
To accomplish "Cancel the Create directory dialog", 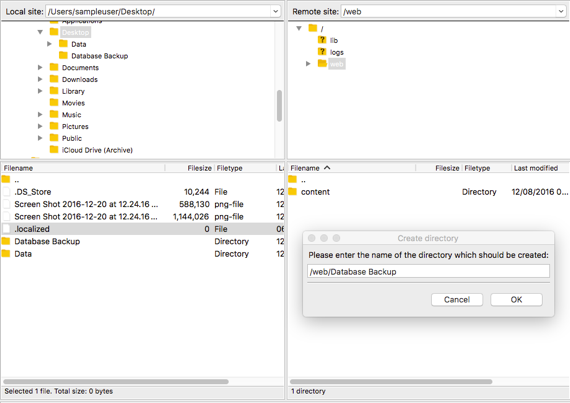I will pos(457,299).
